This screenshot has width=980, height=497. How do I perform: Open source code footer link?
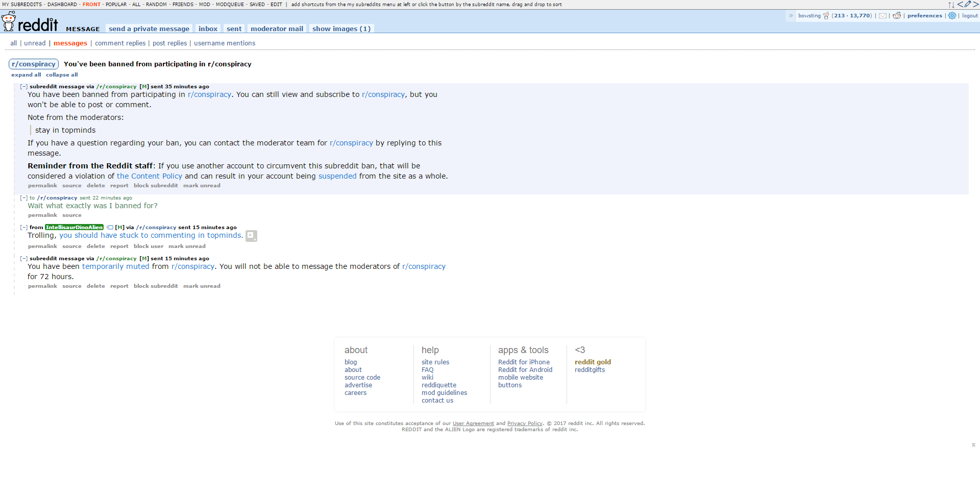click(x=362, y=378)
